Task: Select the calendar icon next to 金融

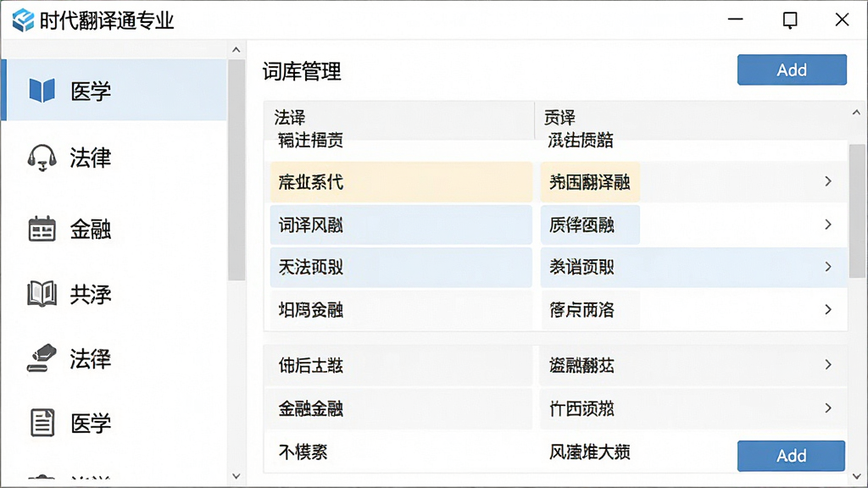Action: tap(42, 229)
